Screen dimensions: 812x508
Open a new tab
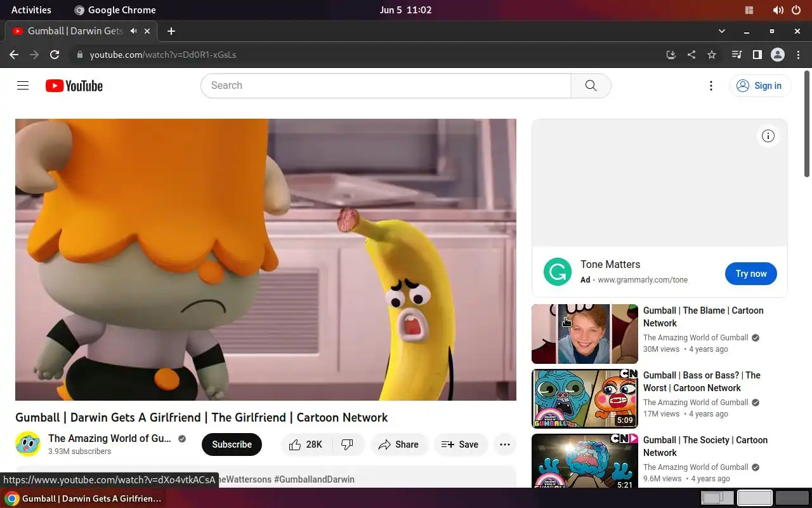tap(171, 31)
